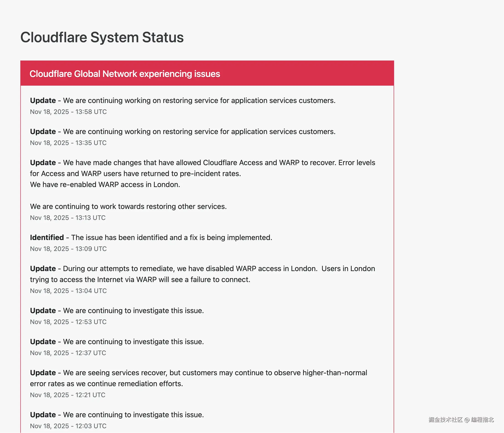Click the Access and WARP recovery update
Image resolution: width=504 pixels, height=433 pixels.
point(202,168)
